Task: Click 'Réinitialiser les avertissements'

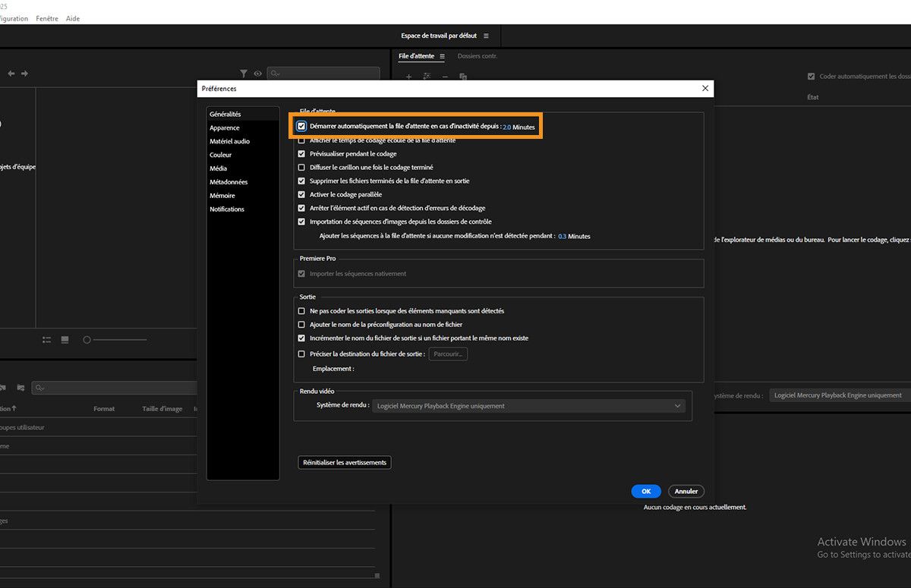Action: [x=344, y=462]
